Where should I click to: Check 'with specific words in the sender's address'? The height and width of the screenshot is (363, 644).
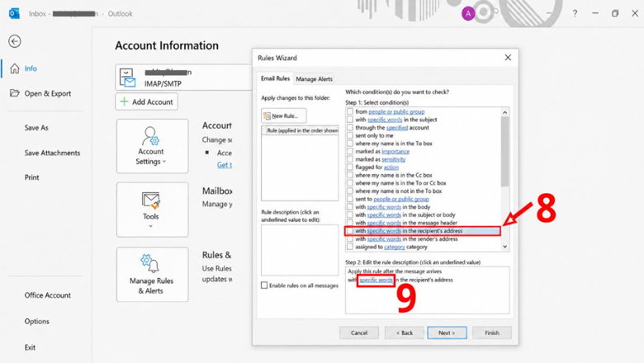pos(350,238)
